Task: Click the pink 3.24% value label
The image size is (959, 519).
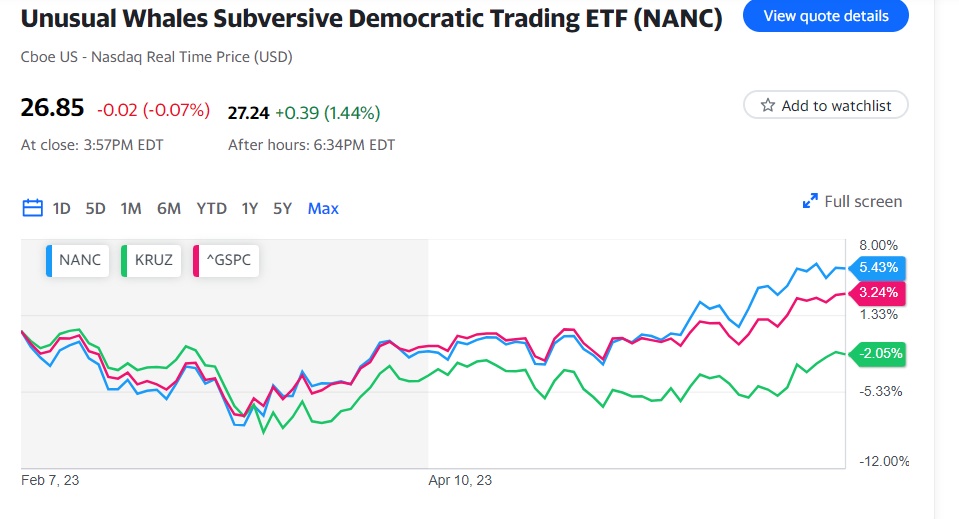Action: (x=877, y=293)
